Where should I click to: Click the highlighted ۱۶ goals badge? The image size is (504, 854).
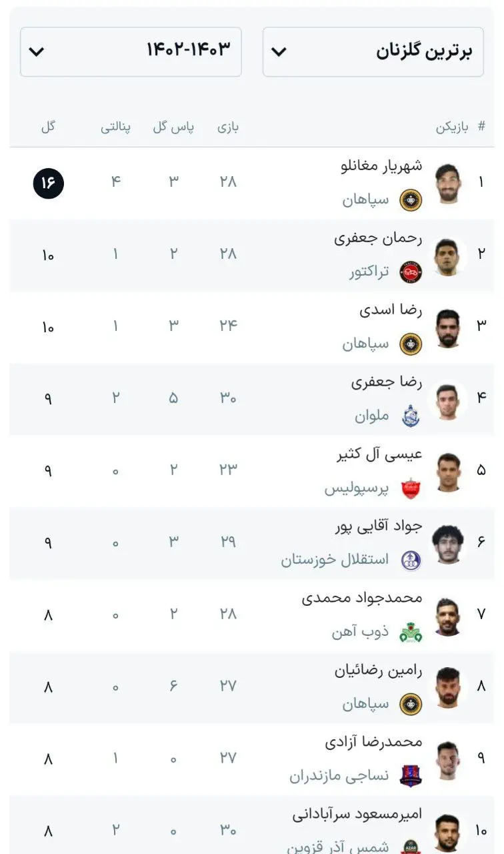click(x=49, y=183)
